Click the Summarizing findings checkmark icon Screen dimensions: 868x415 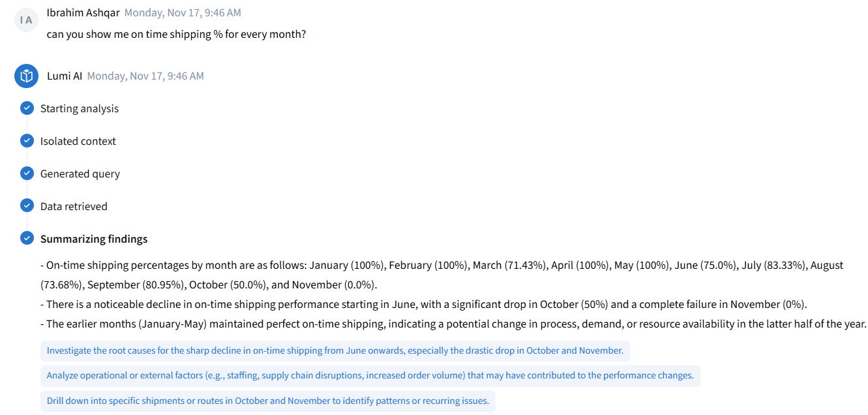pos(27,239)
